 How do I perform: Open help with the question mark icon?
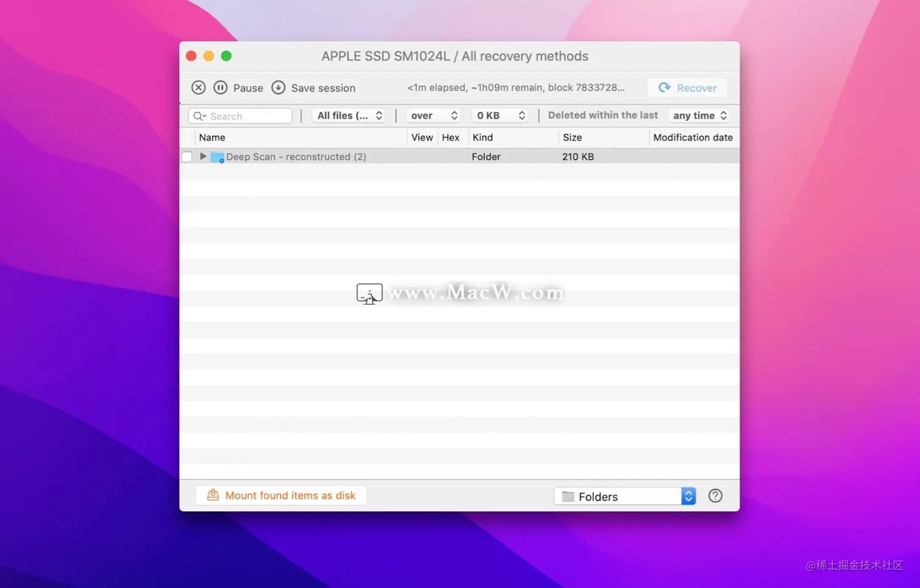point(716,496)
